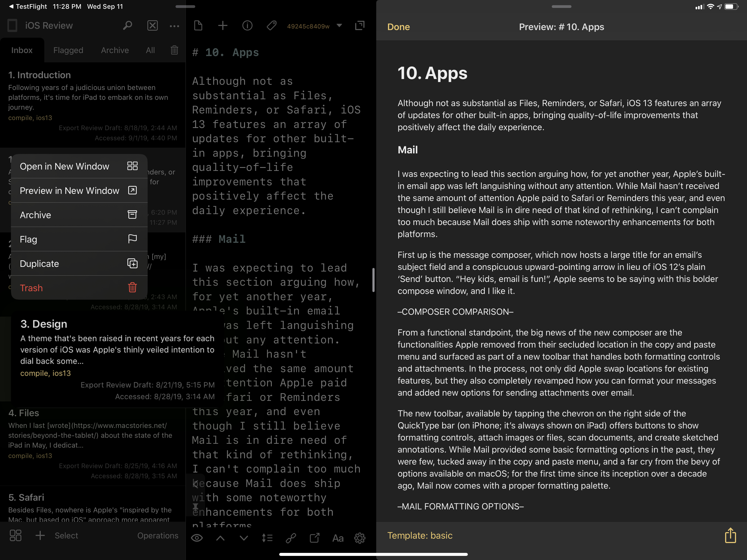Switch to the Inbox tab
747x560 pixels.
click(x=22, y=50)
